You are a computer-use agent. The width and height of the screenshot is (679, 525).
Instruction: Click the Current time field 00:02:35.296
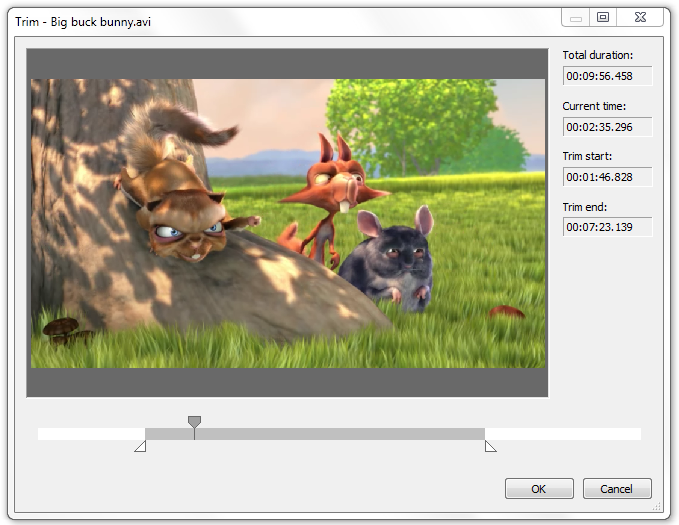607,127
